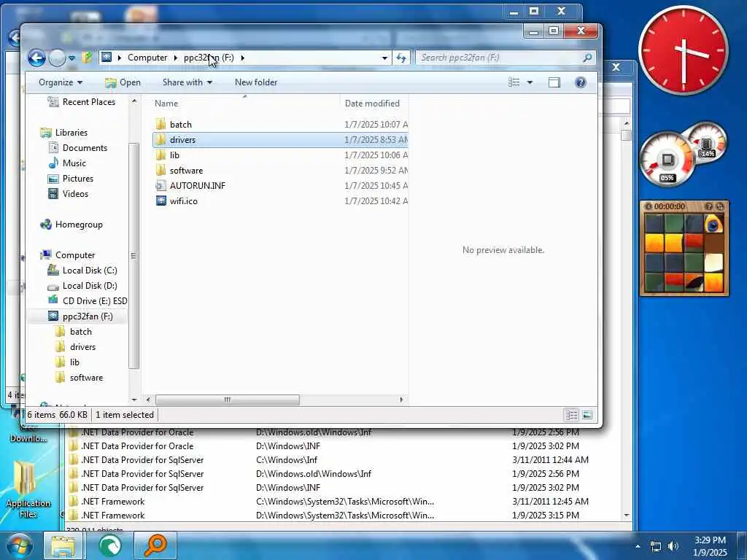Select Local Disk (D:) in sidebar
The image size is (747, 560).
click(x=90, y=286)
